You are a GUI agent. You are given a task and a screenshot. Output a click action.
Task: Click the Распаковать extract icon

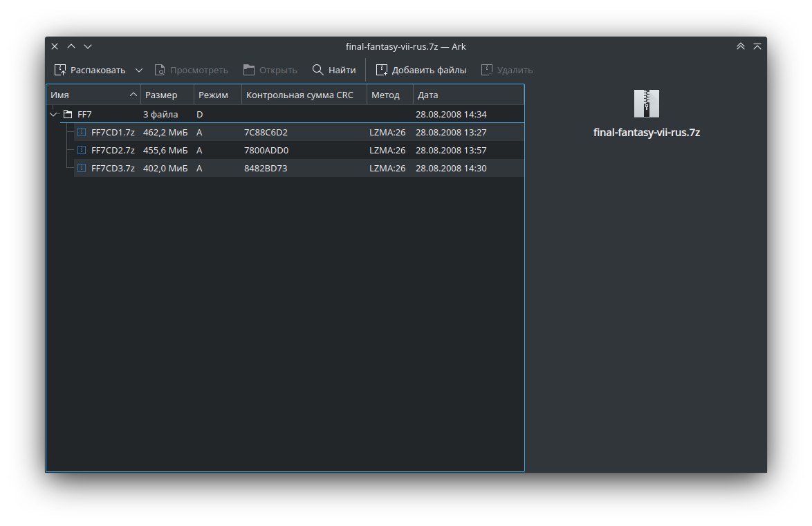tap(60, 70)
